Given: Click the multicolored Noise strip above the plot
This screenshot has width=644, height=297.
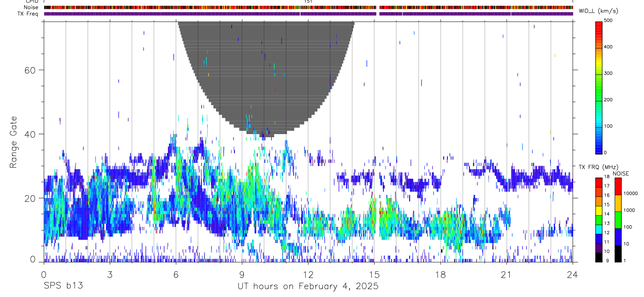Looking at the screenshot, I should click(308, 7).
